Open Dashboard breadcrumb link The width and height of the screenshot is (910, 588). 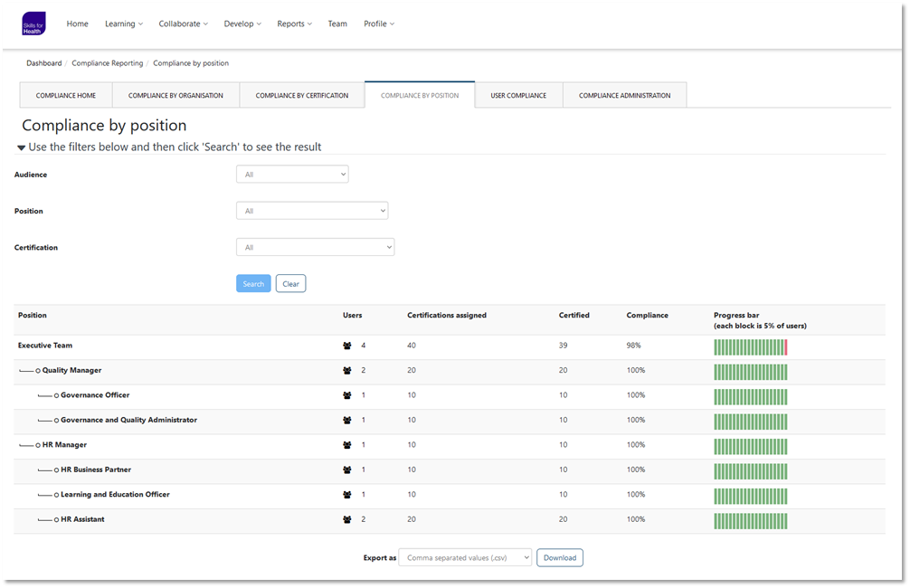[44, 63]
